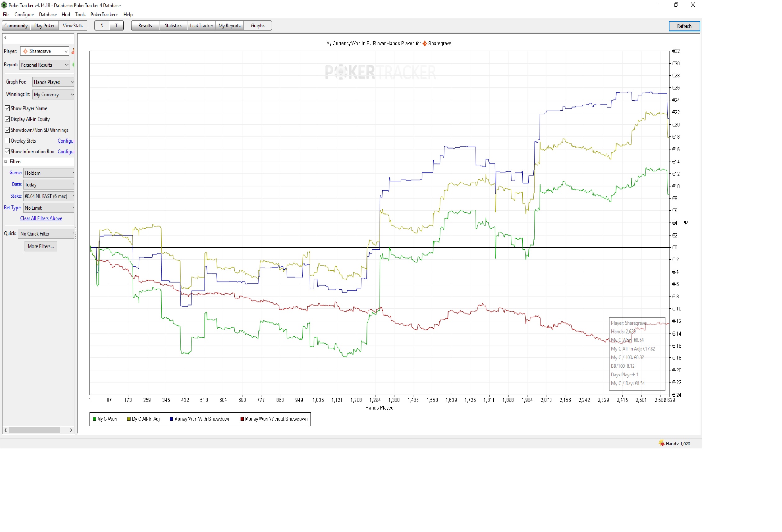Click the sidebar horizontal scrollbar thumb
The width and height of the screenshot is (782, 532).
pyautogui.click(x=34, y=430)
